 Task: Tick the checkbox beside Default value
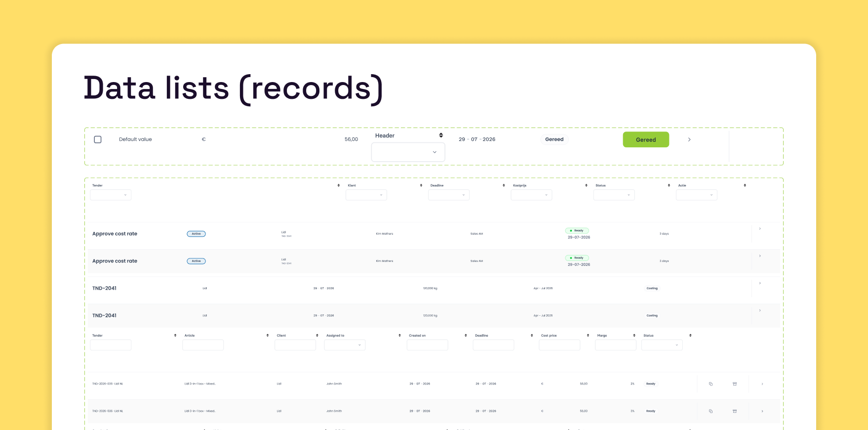(98, 139)
